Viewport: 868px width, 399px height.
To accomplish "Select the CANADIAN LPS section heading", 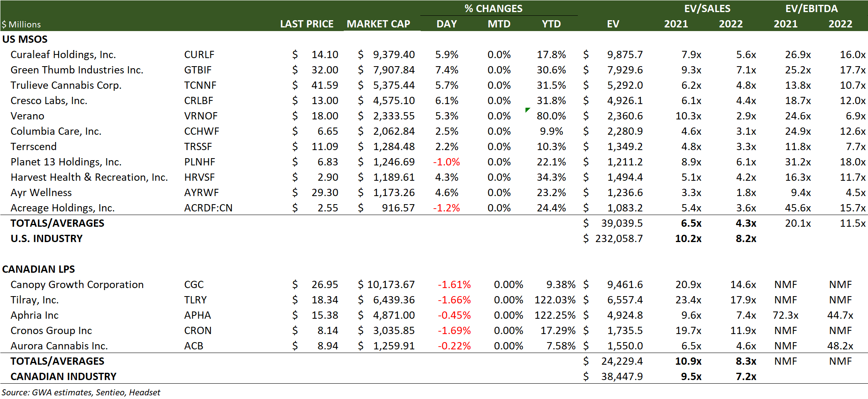I will [x=39, y=269].
